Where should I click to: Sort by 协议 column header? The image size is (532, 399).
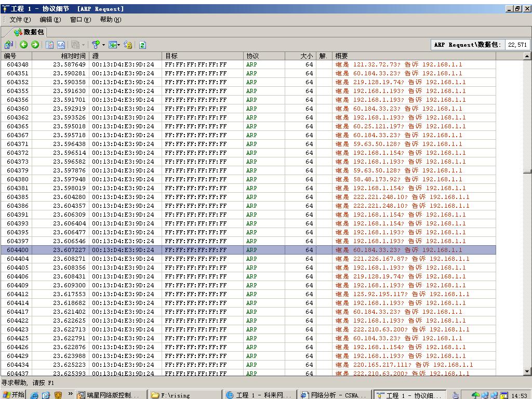click(252, 56)
